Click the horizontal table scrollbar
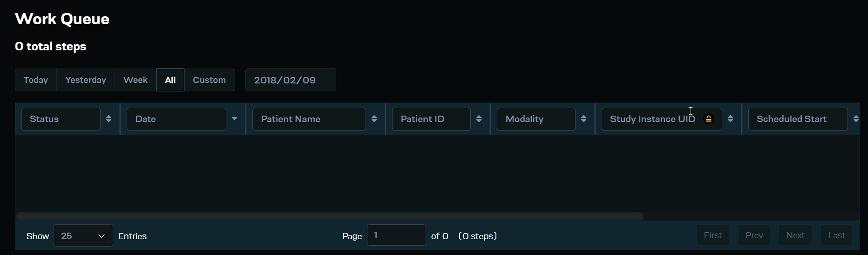Image resolution: width=868 pixels, height=255 pixels. pyautogui.click(x=330, y=216)
